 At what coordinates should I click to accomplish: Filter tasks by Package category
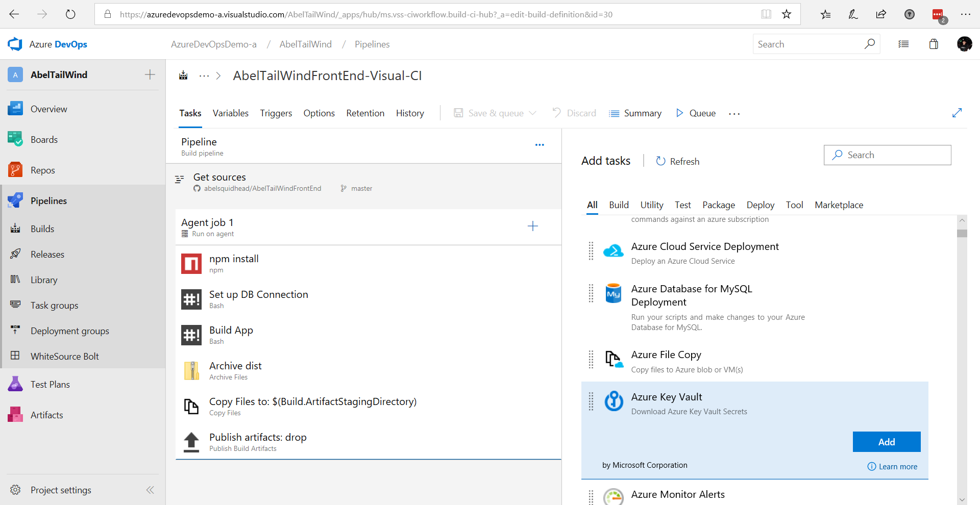tap(719, 205)
